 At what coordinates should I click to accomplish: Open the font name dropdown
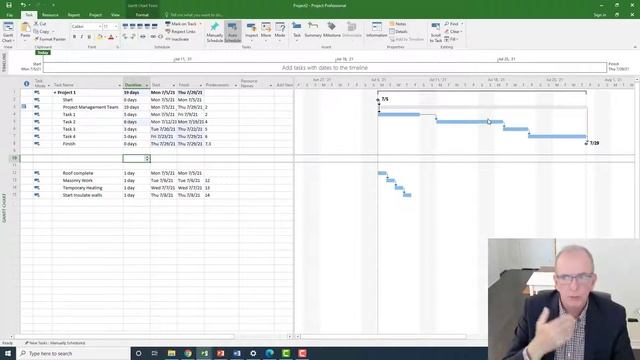click(100, 27)
